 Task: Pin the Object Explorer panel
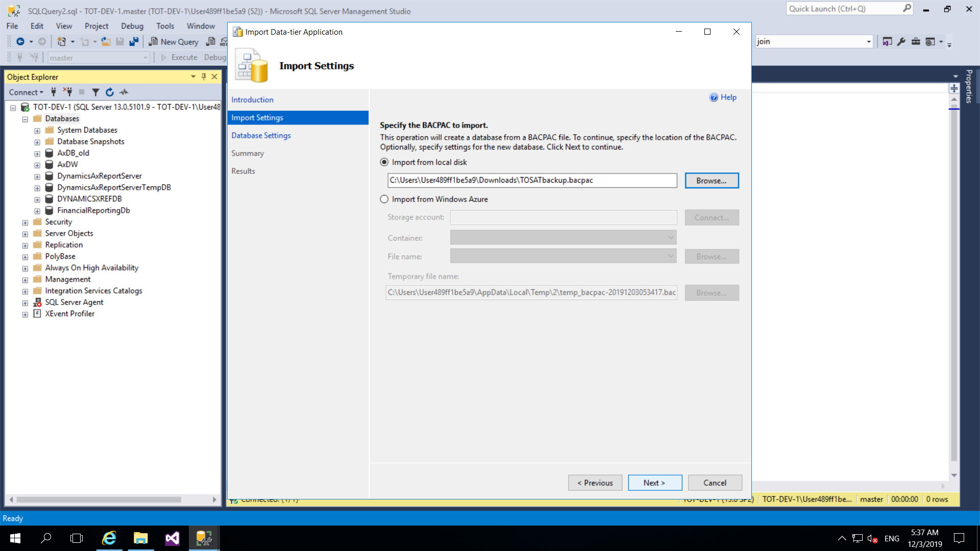point(204,77)
